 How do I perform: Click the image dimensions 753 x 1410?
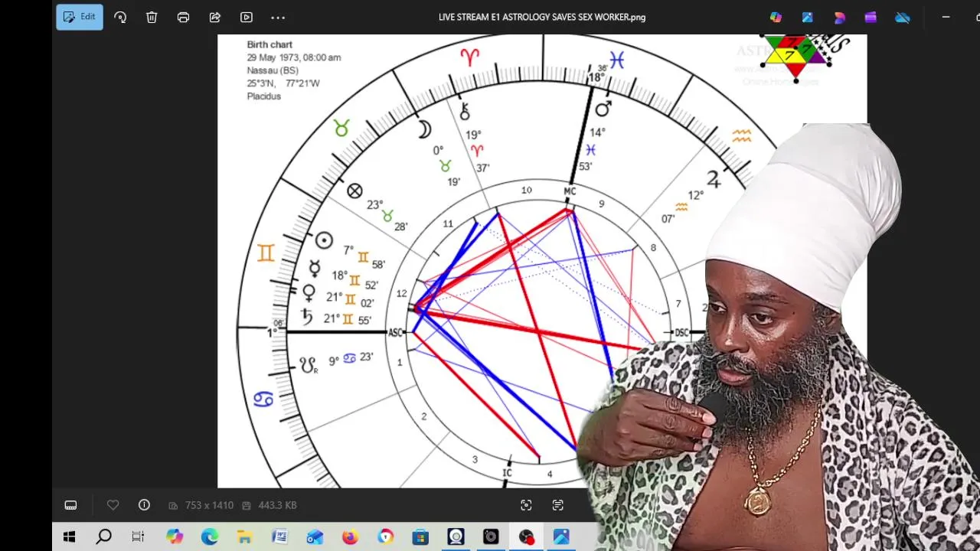pyautogui.click(x=201, y=505)
